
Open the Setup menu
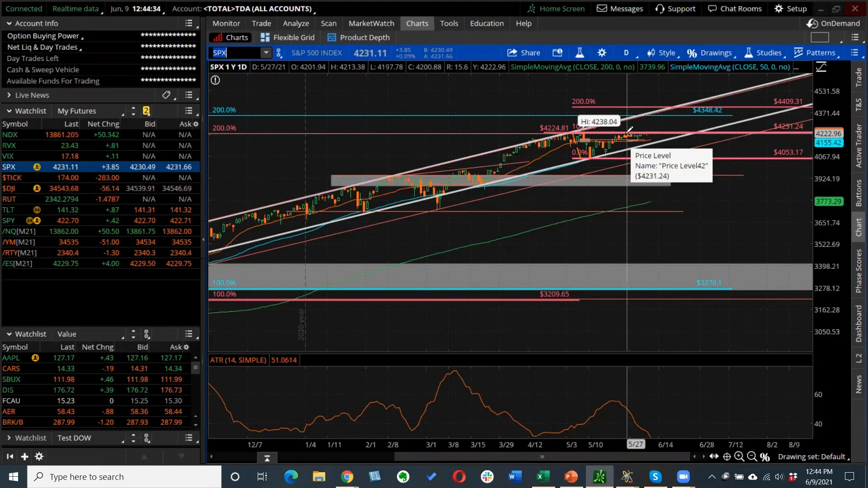tap(790, 9)
